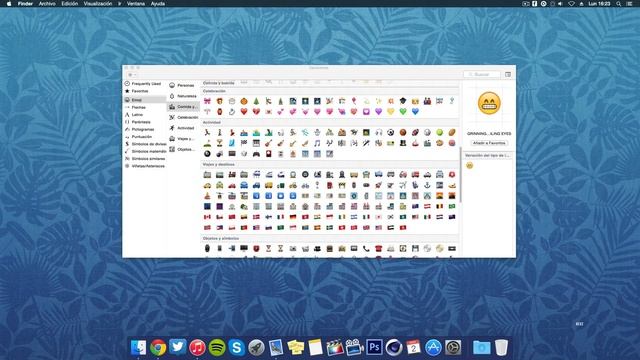This screenshot has height=360, width=640.
Task: Open Cinema 4D from the Dock
Action: pos(394,348)
